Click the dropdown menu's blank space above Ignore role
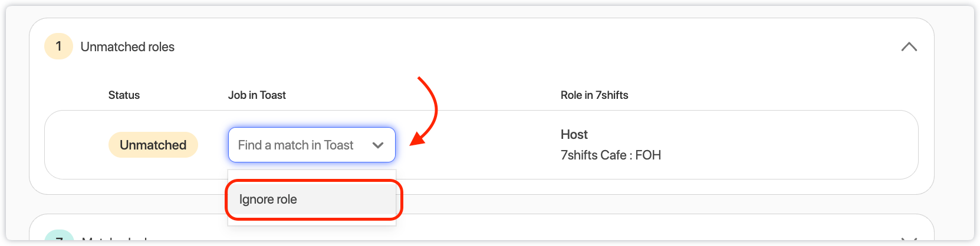Screen dimensions: 980x246 coord(311,175)
